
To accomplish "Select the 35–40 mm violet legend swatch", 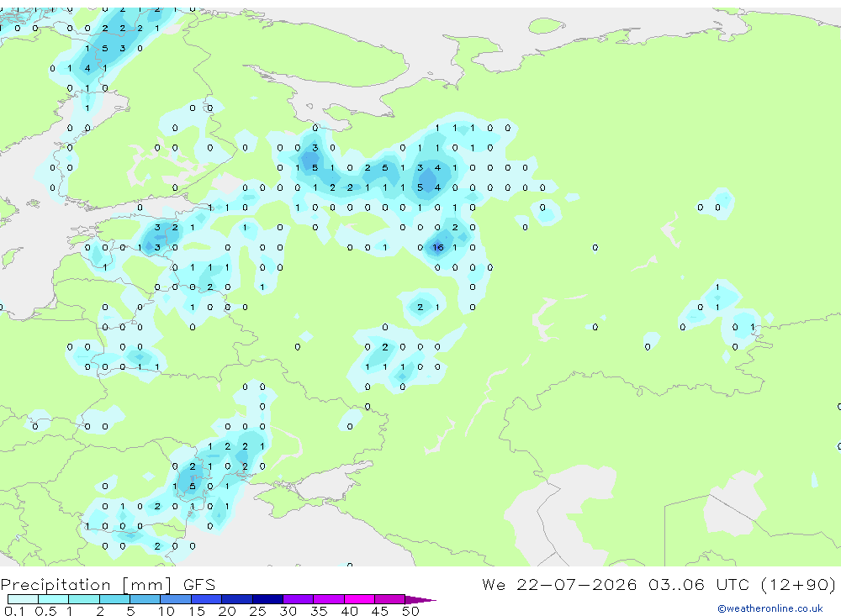I will (329, 599).
